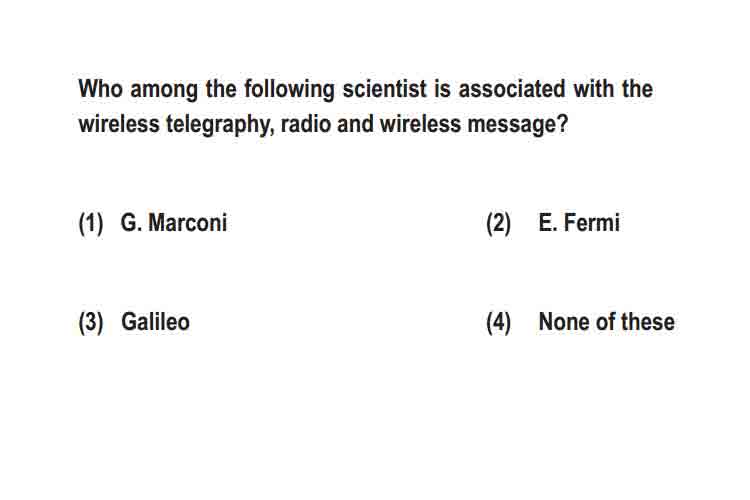Viewport: 750px width, 500px height.
Task: Click the "(3)" option number label
Action: coord(91,322)
